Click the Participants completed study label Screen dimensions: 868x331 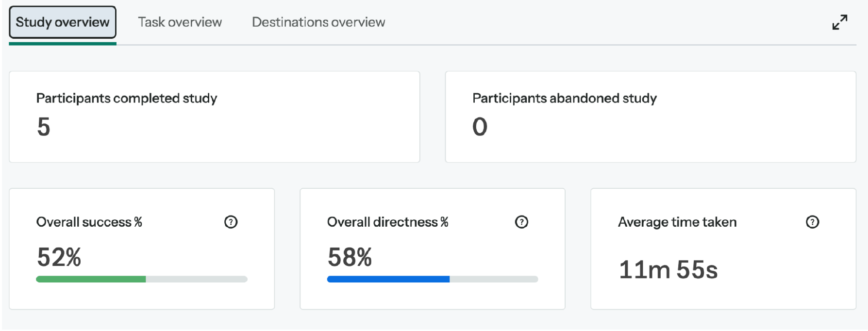point(127,99)
